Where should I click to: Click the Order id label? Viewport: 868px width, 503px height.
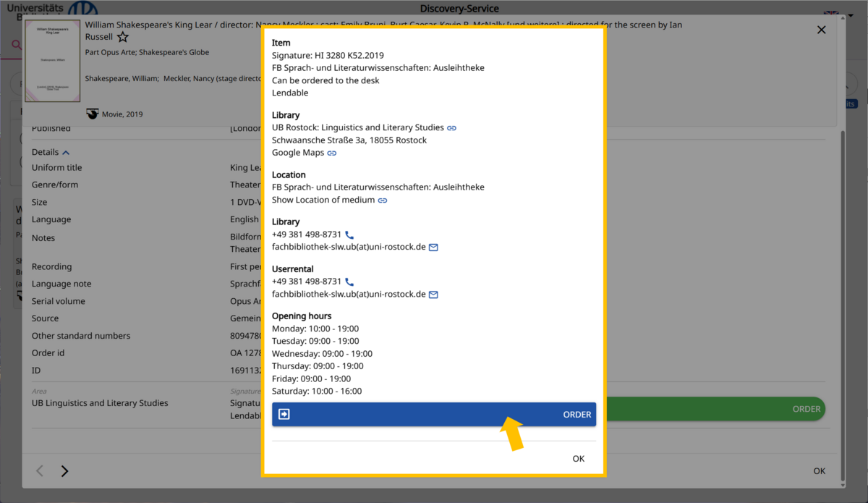coord(48,353)
